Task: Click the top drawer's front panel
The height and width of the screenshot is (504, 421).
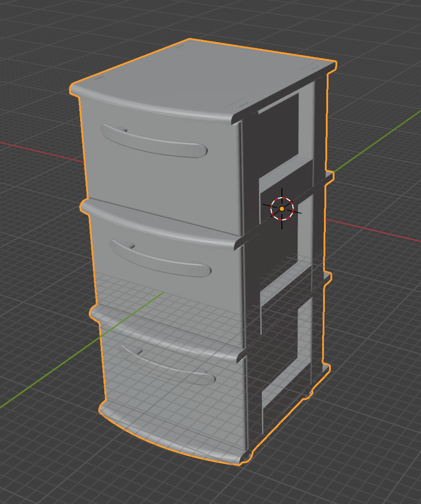Action: [161, 167]
